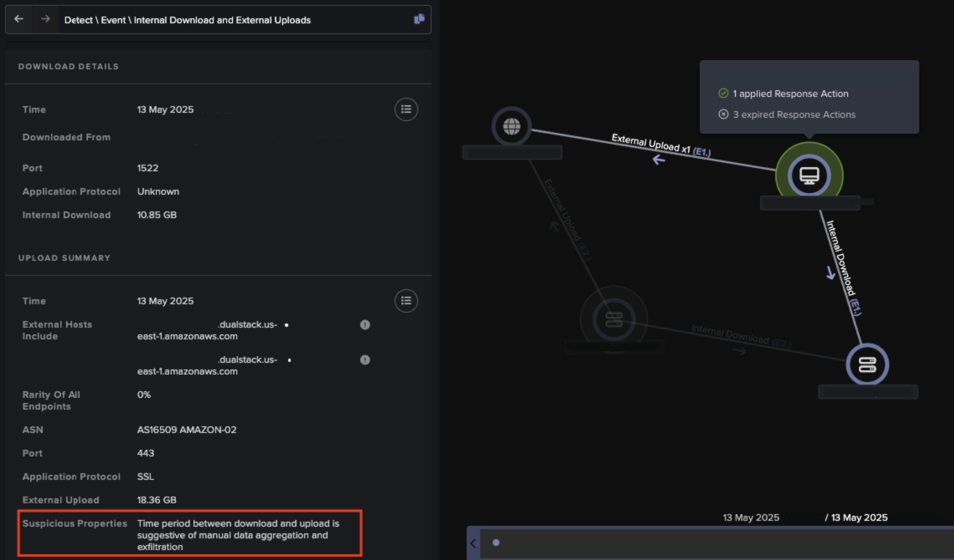Click the first dualstack.us-east-1.amazonaws.com host
Screen dimensions: 954x560
point(207,330)
